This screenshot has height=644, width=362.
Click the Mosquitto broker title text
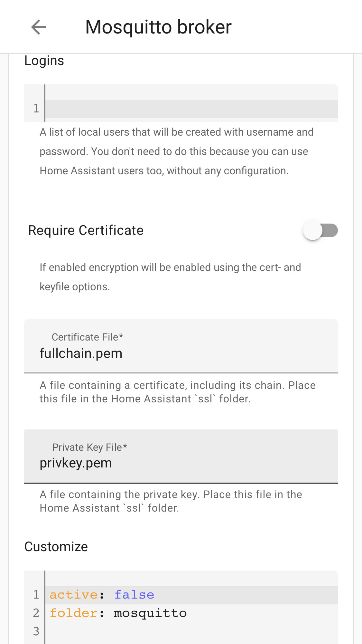(158, 27)
